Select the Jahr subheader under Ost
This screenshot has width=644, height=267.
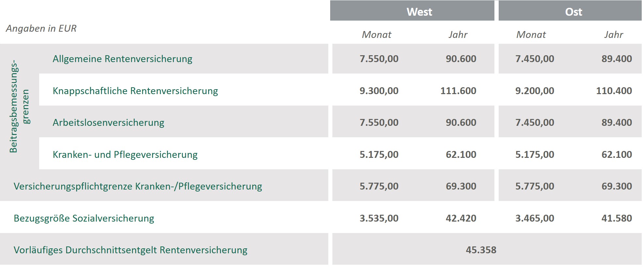click(x=613, y=35)
